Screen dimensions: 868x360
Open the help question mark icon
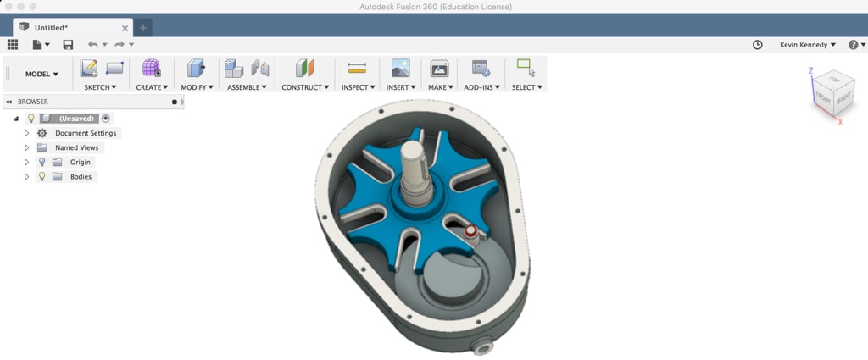(x=853, y=45)
